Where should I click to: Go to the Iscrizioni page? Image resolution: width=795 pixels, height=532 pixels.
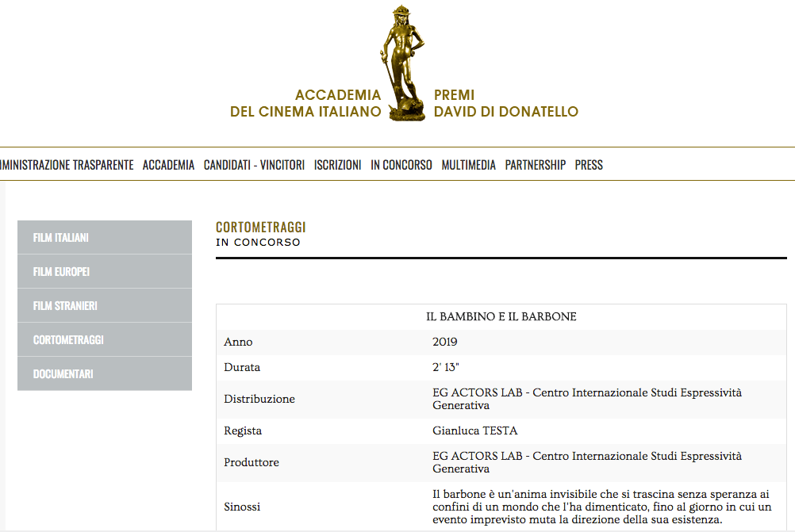(337, 165)
